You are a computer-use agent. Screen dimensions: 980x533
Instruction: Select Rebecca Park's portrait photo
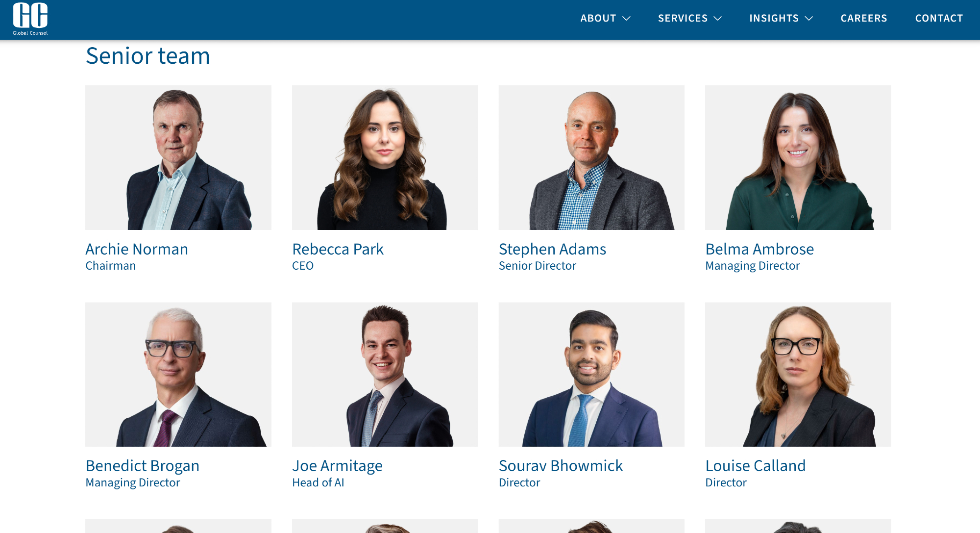pos(385,157)
